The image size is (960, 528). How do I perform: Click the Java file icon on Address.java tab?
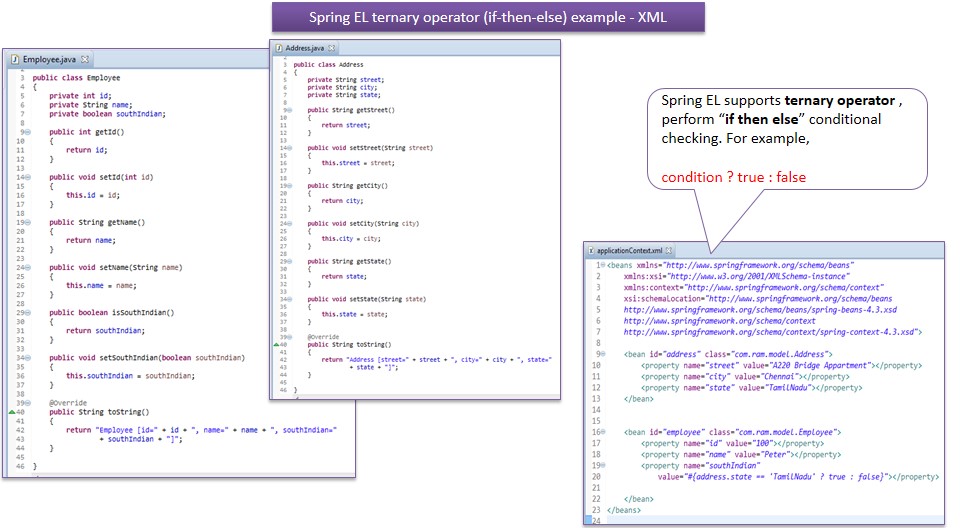tap(279, 48)
